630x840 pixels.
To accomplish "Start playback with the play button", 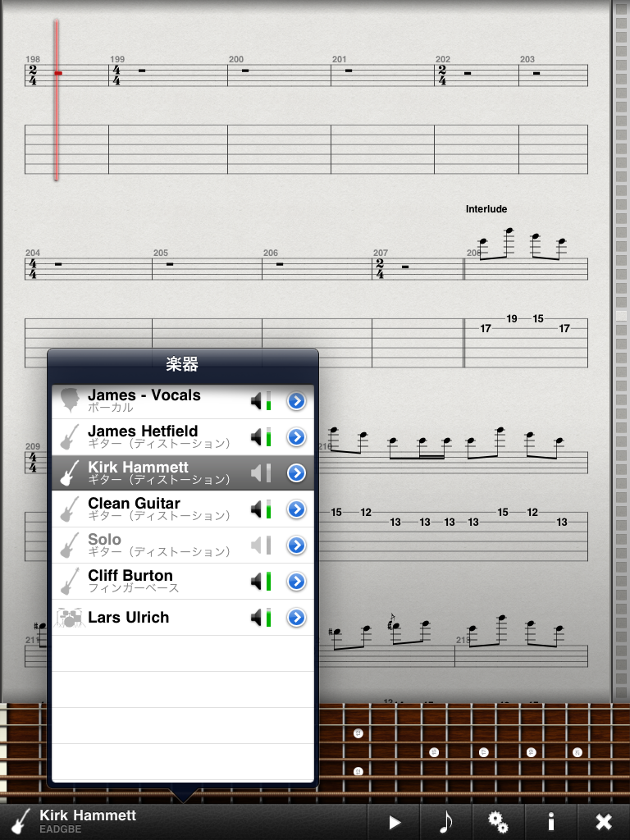I will [395, 822].
